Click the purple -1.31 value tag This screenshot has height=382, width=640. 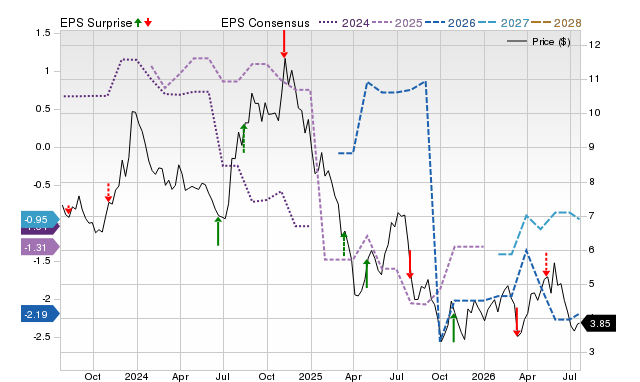[x=40, y=247]
